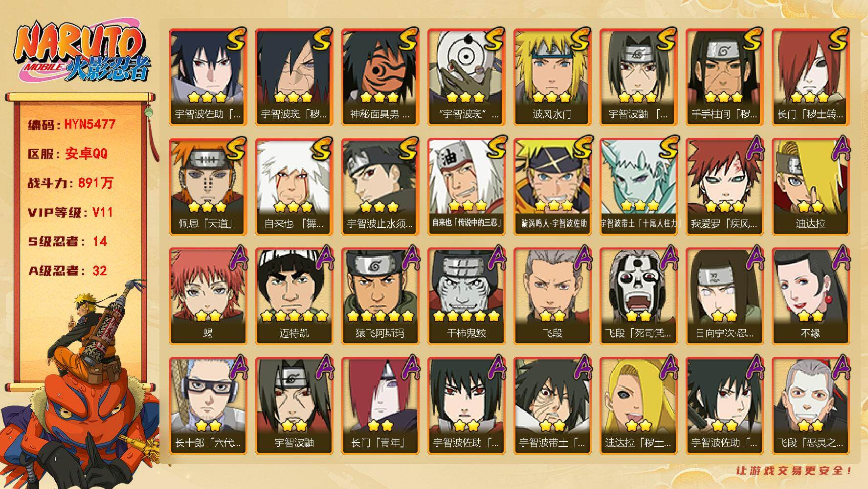Click the S rank badge on 波风水门
Viewport: 868px width, 489px height.
(580, 39)
